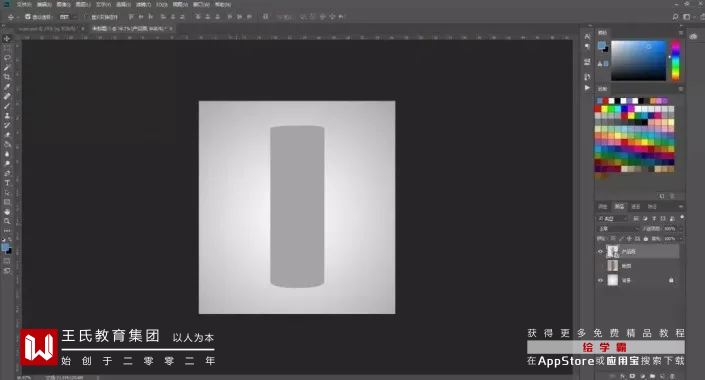Image resolution: width=705 pixels, height=380 pixels.
Task: Toggle lock position in Layers lock row
Action: pos(629,238)
